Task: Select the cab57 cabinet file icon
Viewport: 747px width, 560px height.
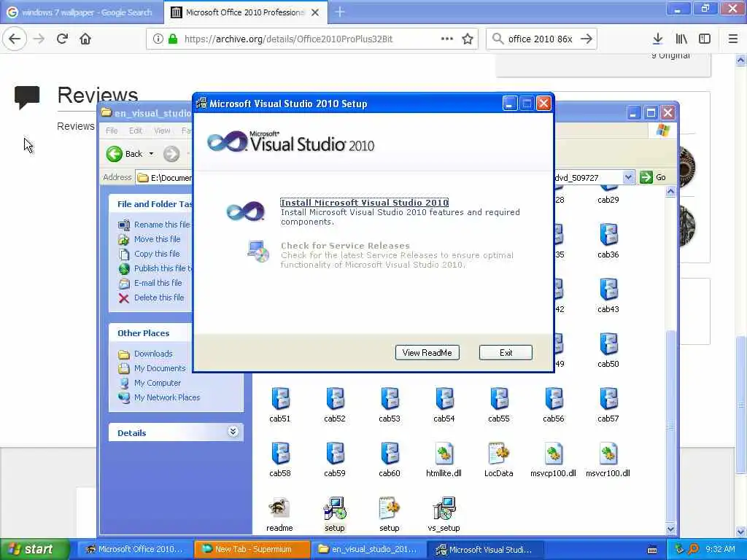Action: tap(608, 399)
